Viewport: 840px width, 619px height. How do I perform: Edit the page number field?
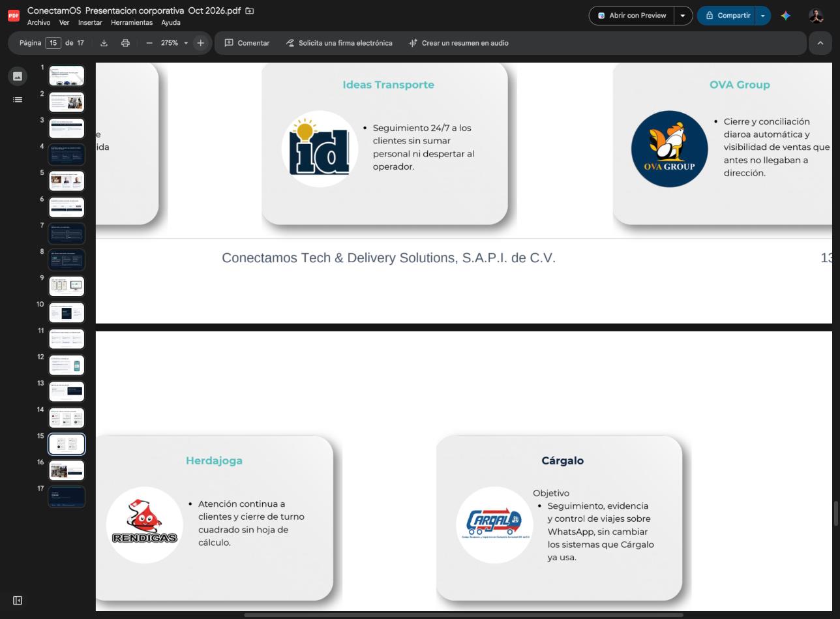53,43
